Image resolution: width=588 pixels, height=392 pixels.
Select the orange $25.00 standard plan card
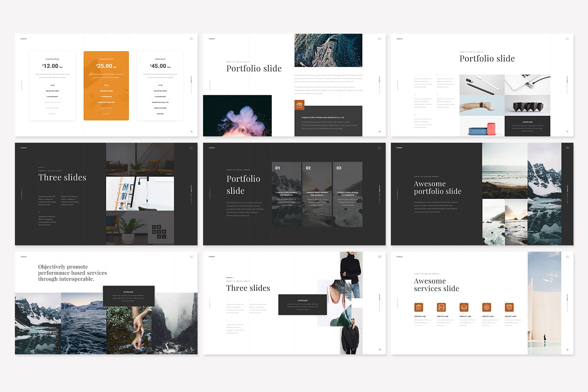pos(106,86)
